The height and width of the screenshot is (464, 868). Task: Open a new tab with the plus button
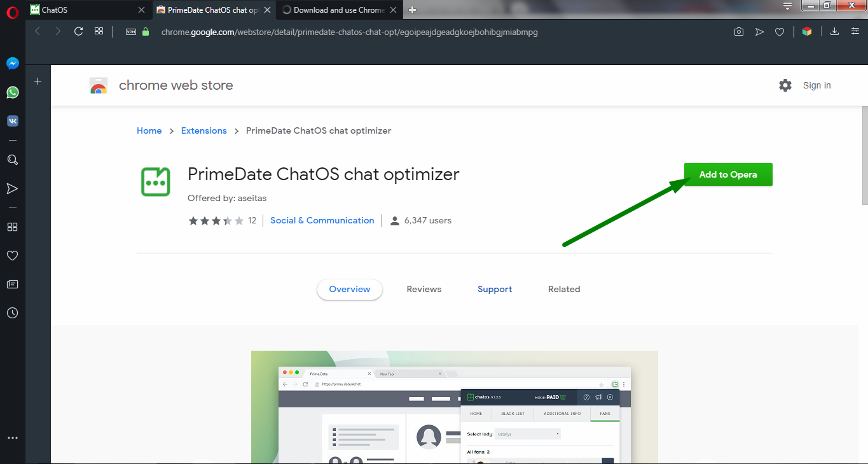click(x=413, y=10)
